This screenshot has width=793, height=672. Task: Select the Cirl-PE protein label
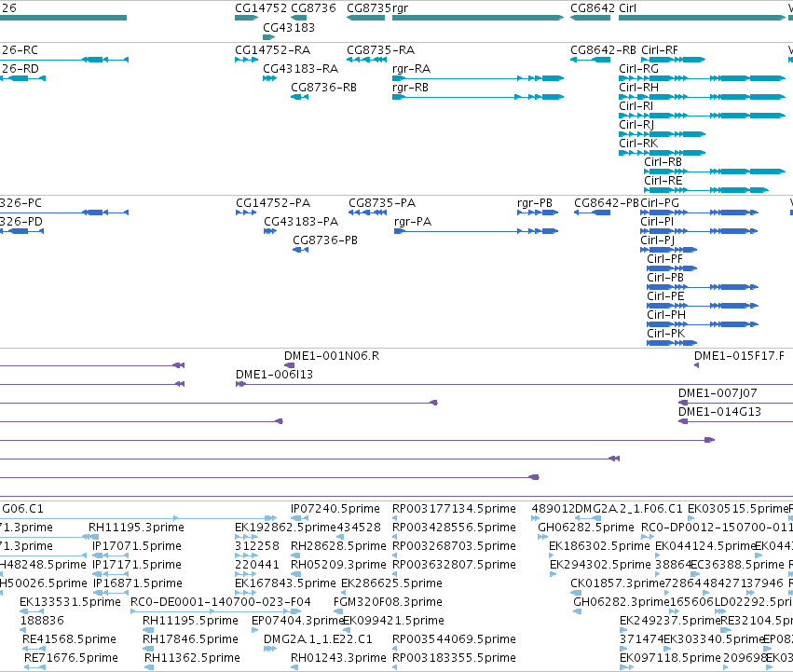point(665,297)
